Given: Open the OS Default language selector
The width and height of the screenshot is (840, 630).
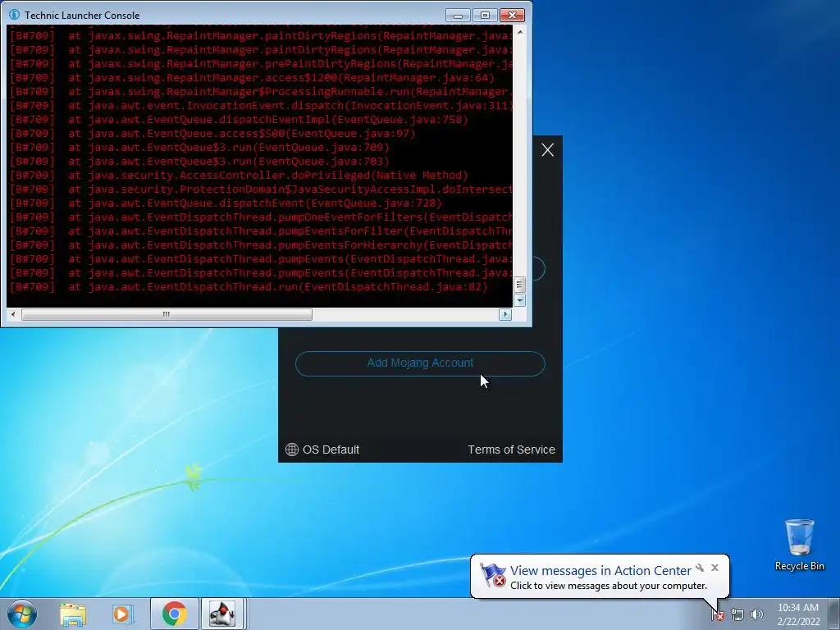Looking at the screenshot, I should pyautogui.click(x=322, y=450).
